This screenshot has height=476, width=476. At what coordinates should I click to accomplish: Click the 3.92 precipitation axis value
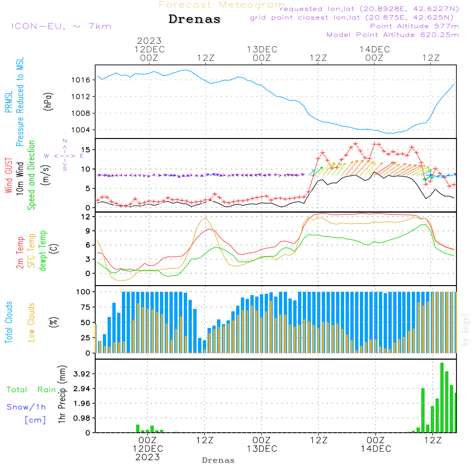tap(82, 374)
